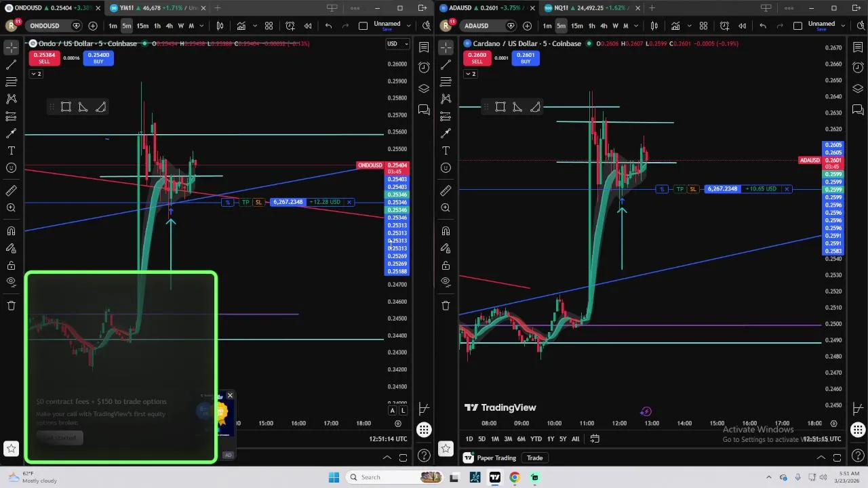Open the alerts clock panel in ONDOUSD window
Screen dimensions: 868x488
point(424,68)
